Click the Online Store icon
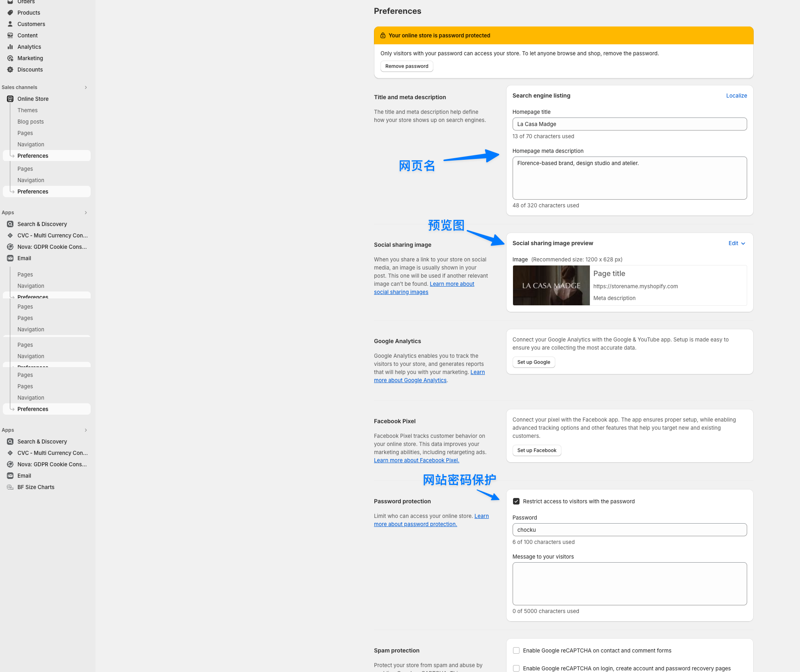The width and height of the screenshot is (800, 672). 10,99
